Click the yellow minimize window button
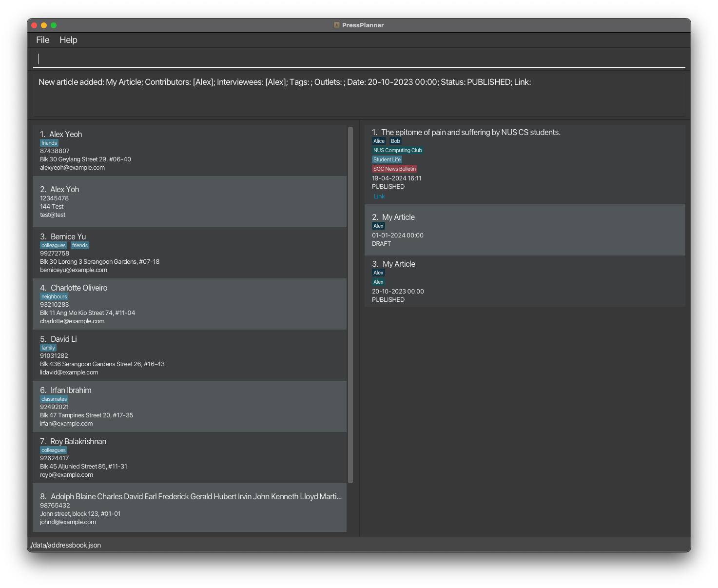Image resolution: width=718 pixels, height=588 pixels. pyautogui.click(x=44, y=25)
